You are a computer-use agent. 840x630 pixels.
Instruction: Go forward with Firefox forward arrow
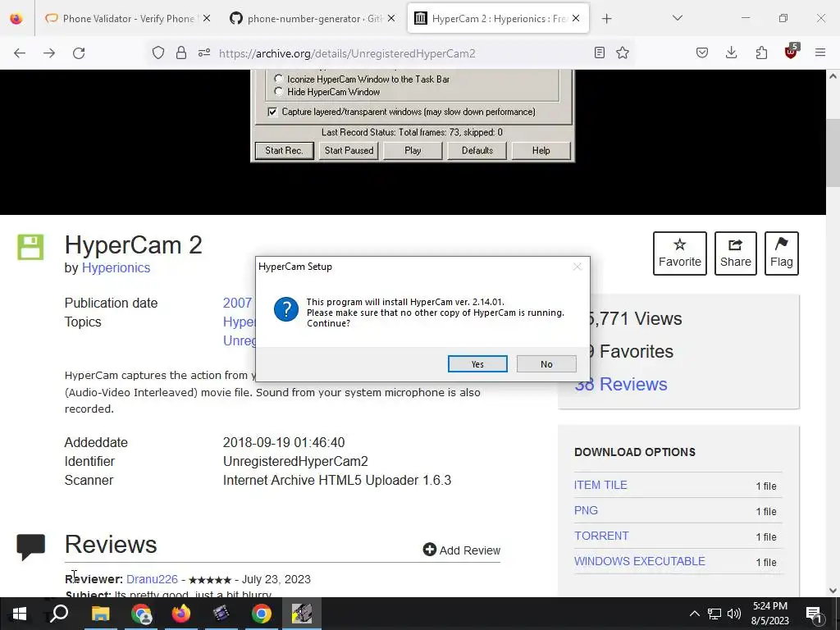point(49,53)
